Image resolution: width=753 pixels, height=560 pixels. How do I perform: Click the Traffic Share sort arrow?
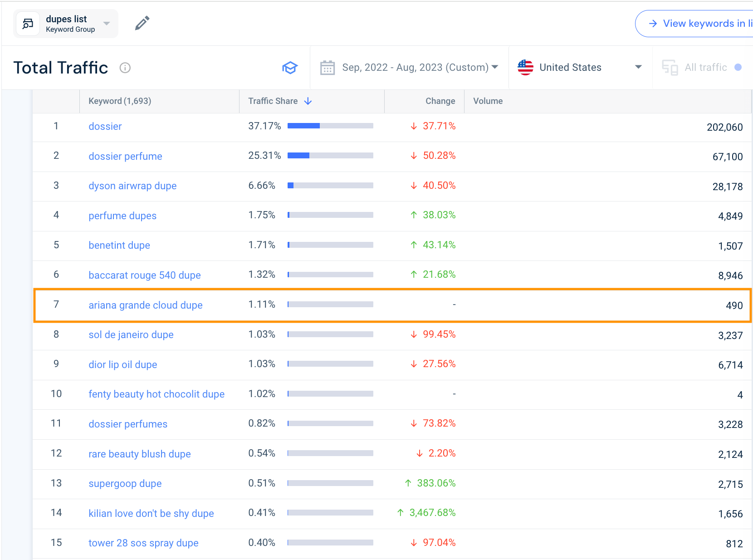click(x=308, y=101)
